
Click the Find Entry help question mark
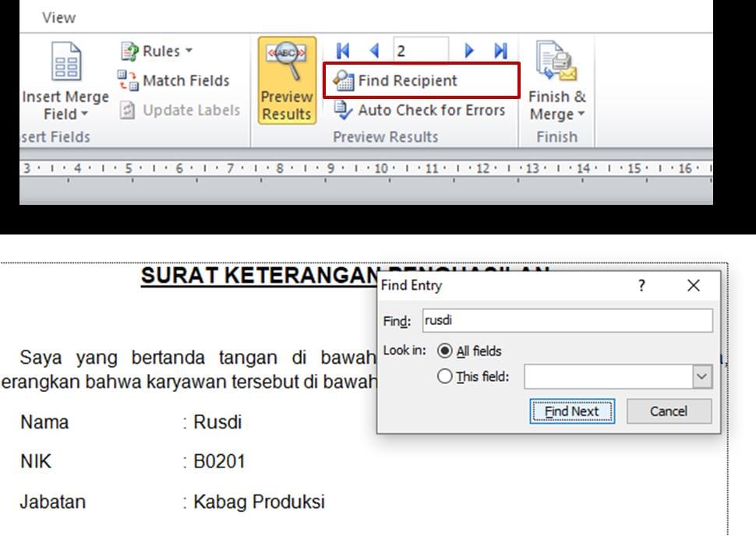point(641,286)
